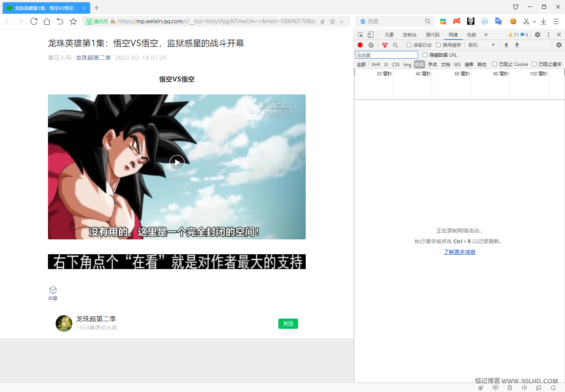Play the Goku video
565x392 pixels.
(177, 163)
